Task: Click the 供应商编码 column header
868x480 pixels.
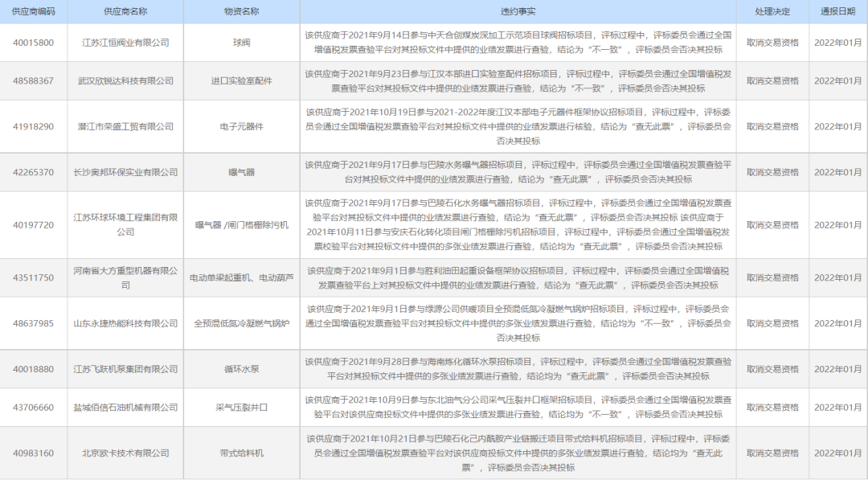Action: tap(31, 11)
